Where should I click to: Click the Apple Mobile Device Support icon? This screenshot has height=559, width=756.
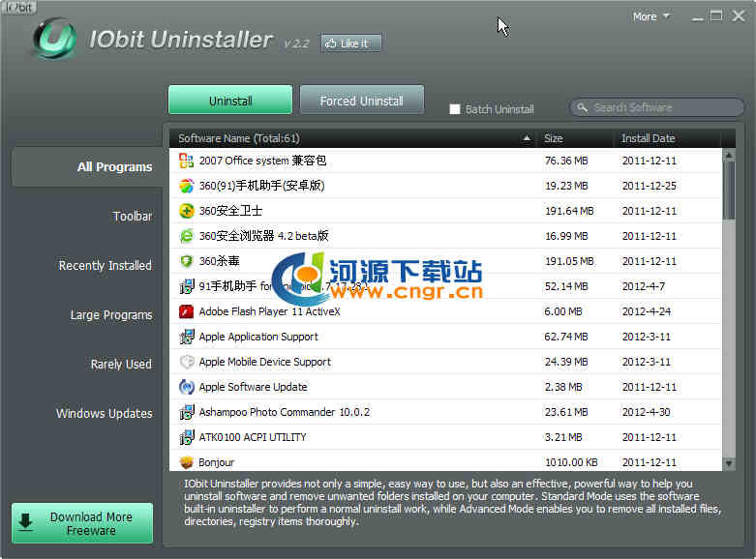click(186, 362)
